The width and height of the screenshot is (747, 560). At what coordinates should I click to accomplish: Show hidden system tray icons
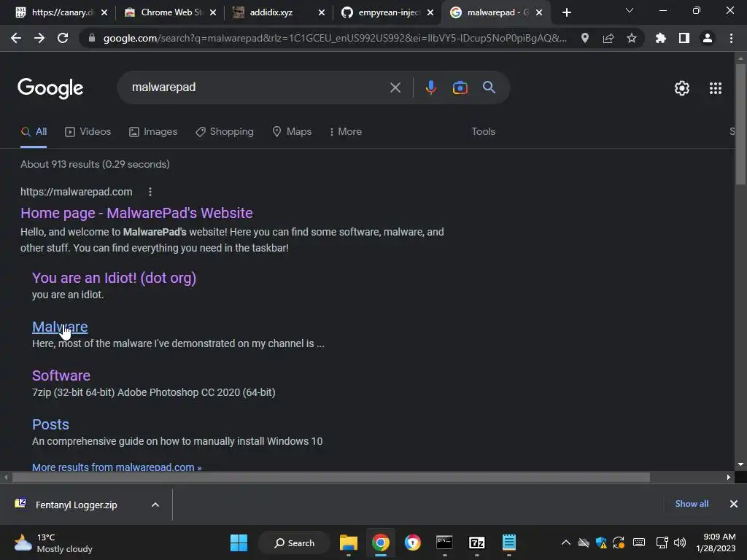point(566,542)
